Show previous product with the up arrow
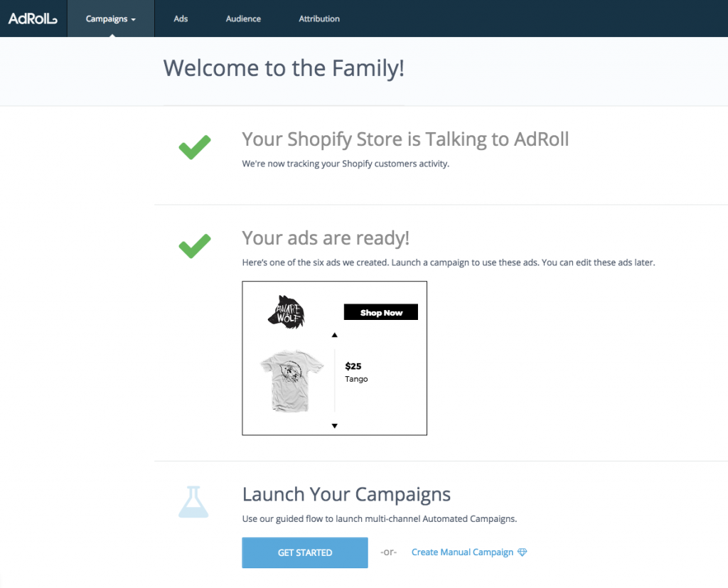728x588 pixels. coord(334,335)
